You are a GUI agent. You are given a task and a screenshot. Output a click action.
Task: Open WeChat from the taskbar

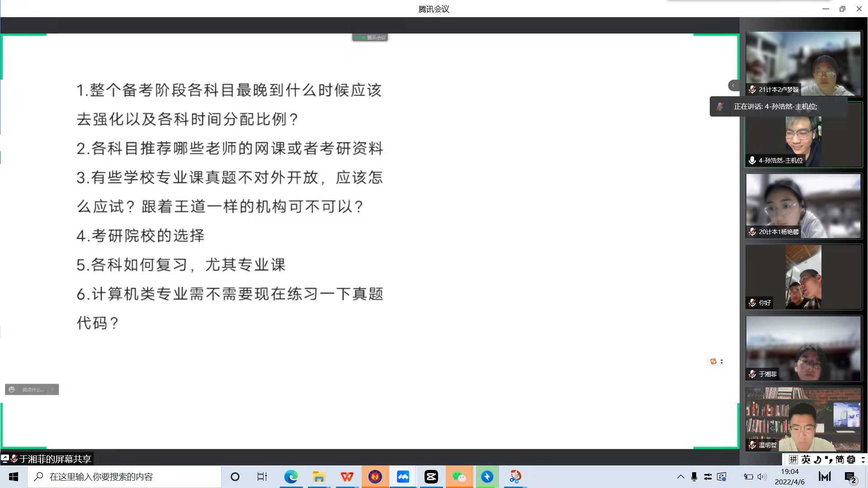click(x=459, y=477)
